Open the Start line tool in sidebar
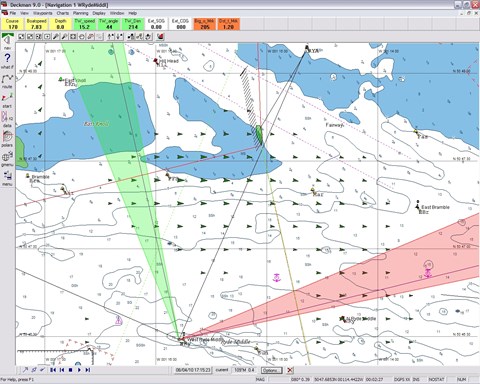This screenshot has width=480, height=384. [x=7, y=100]
